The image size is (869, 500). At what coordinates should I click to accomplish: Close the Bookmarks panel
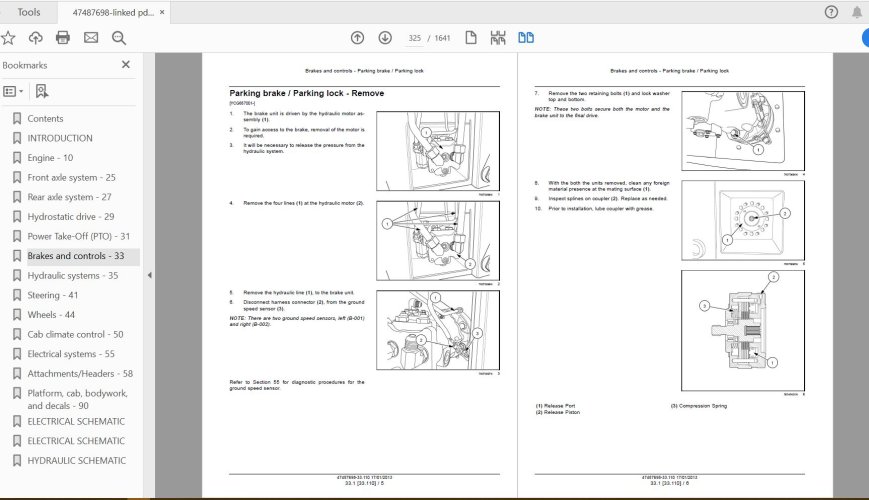coord(126,65)
